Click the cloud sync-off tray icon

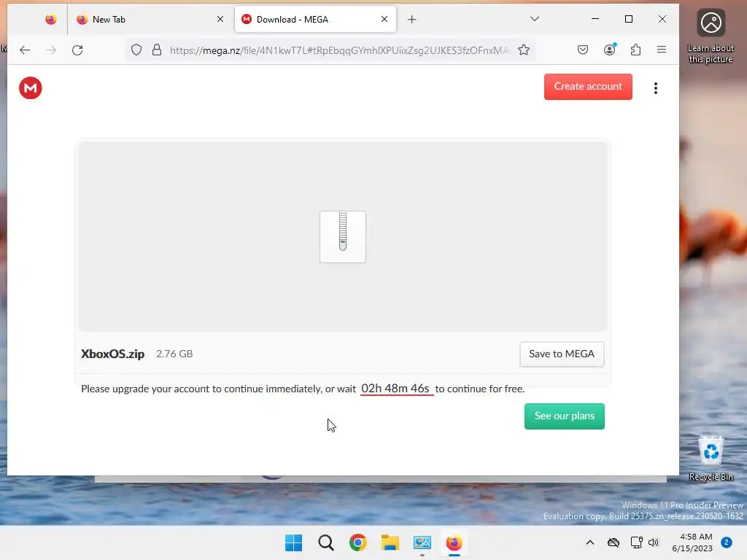click(x=613, y=542)
